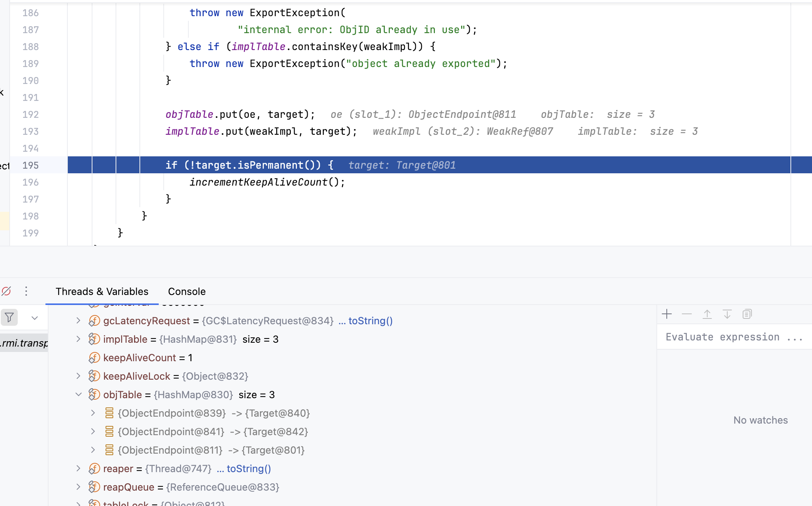Click toString() link beside reaper

248,469
